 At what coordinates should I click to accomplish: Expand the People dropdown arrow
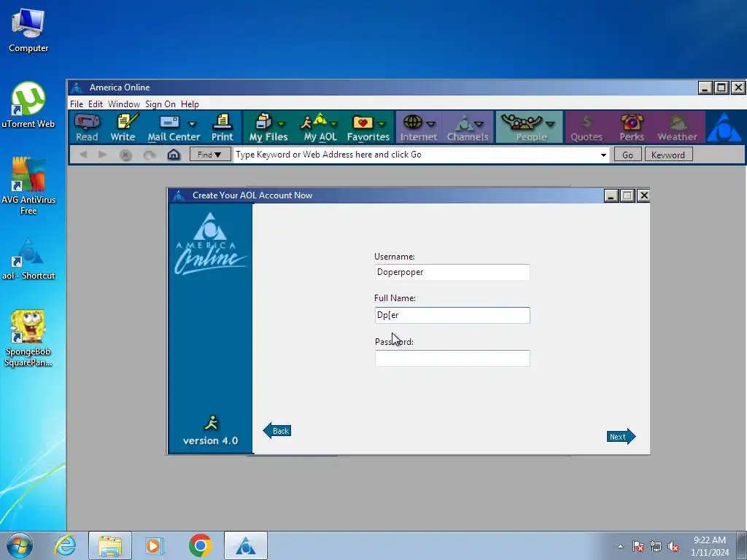[x=550, y=124]
